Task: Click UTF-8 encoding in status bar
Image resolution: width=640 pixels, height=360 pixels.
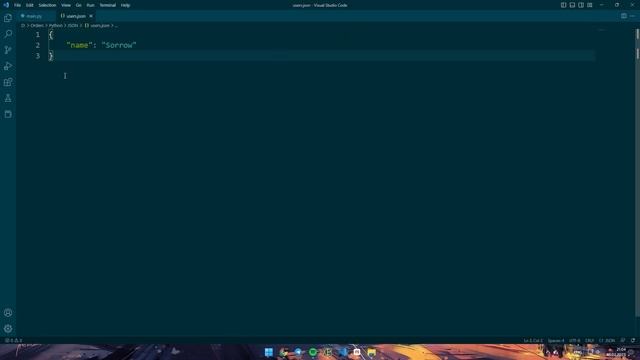Action: 574,340
